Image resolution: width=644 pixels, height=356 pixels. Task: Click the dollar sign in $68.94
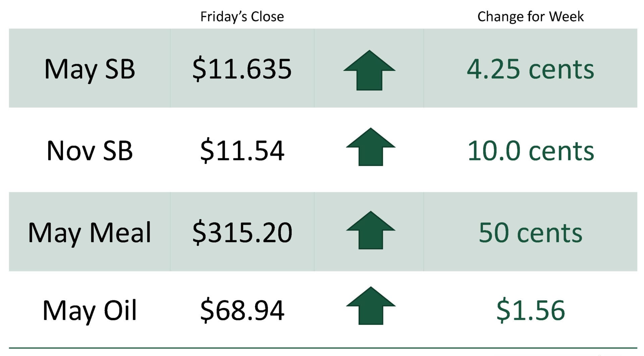(207, 311)
